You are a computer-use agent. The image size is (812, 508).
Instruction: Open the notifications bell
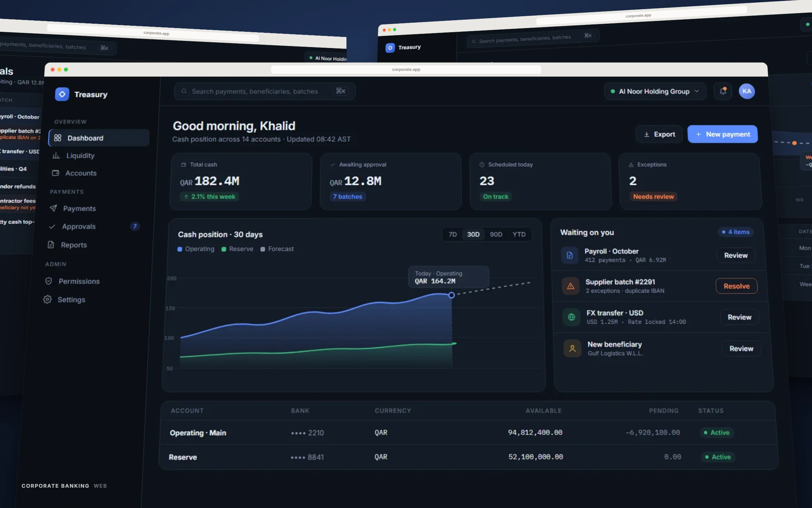coord(723,91)
